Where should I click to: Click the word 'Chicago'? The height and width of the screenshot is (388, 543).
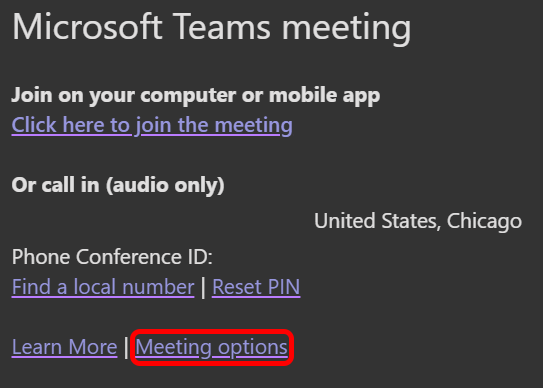pyautogui.click(x=484, y=221)
